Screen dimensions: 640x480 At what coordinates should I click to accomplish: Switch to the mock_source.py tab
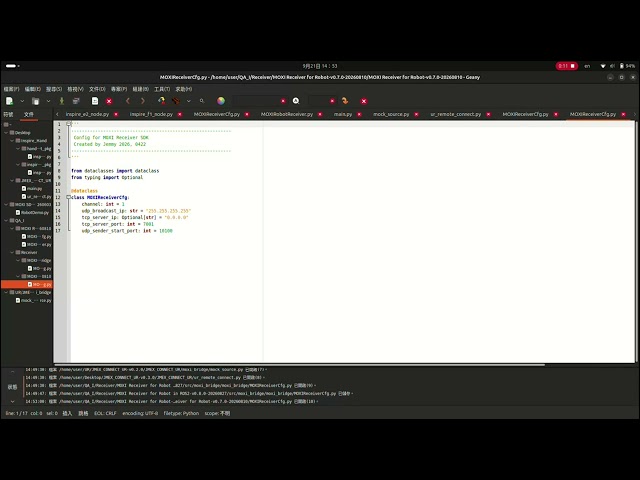pyautogui.click(x=391, y=114)
